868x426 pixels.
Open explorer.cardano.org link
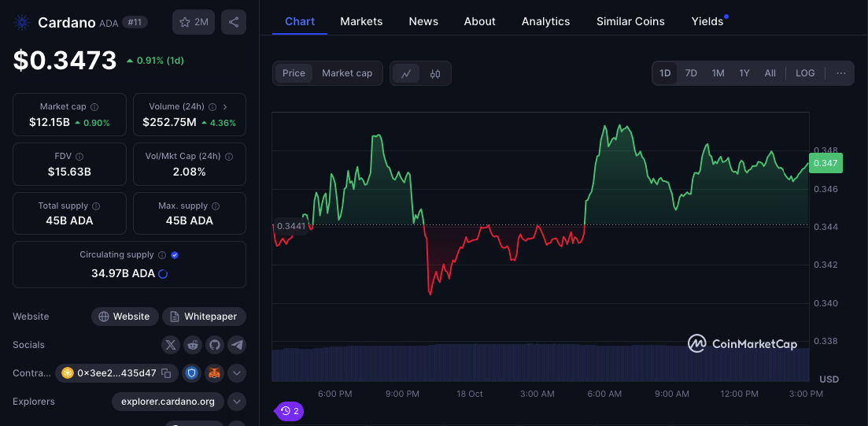(168, 402)
